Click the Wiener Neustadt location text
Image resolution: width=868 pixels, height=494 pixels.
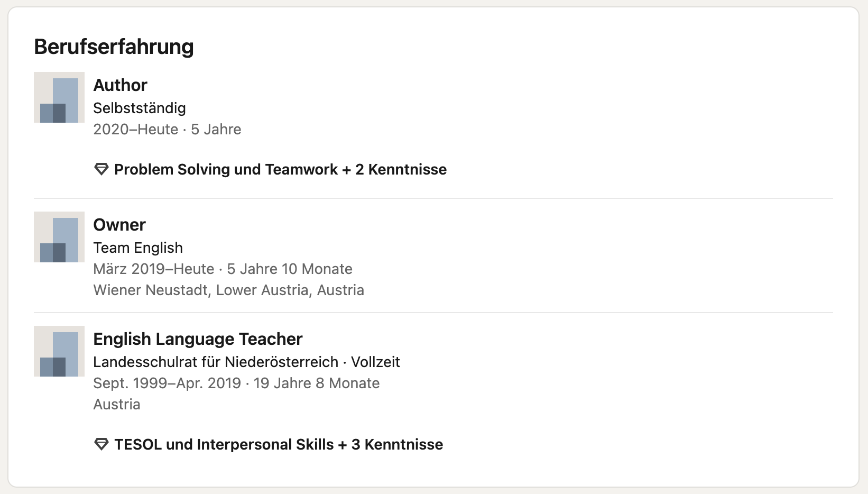tap(228, 290)
